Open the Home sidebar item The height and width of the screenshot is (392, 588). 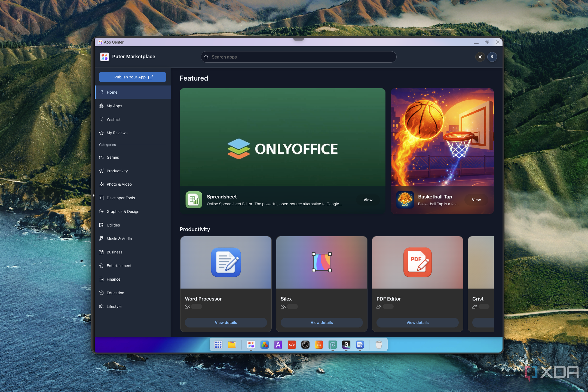coord(133,92)
